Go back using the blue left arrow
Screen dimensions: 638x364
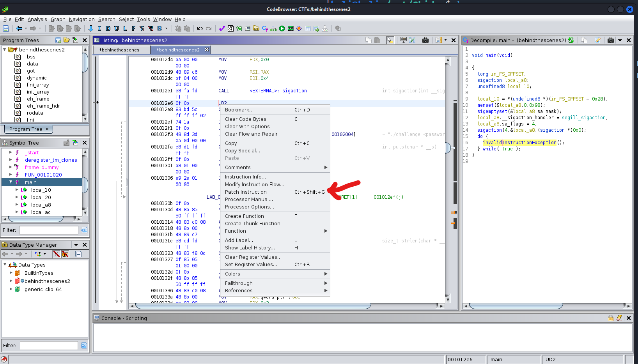tap(19, 28)
